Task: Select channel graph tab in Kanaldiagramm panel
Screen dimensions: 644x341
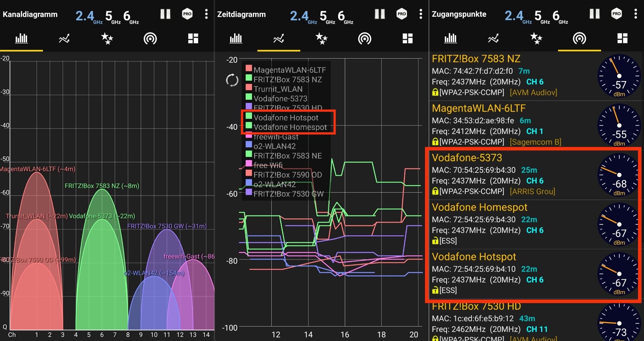Action: coord(21,39)
